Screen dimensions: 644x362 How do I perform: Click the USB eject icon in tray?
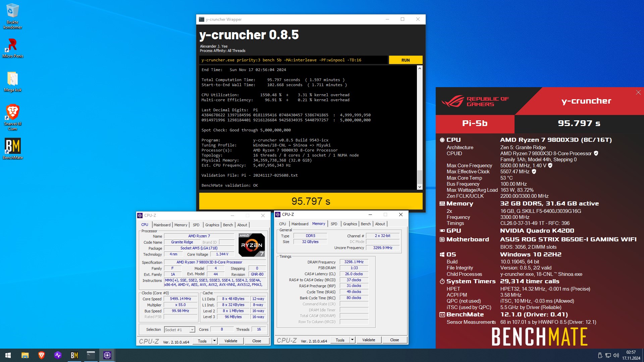point(600,355)
